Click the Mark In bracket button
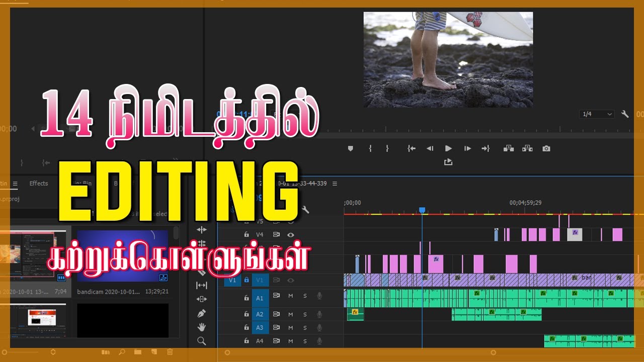This screenshot has height=362, width=644. [370, 148]
